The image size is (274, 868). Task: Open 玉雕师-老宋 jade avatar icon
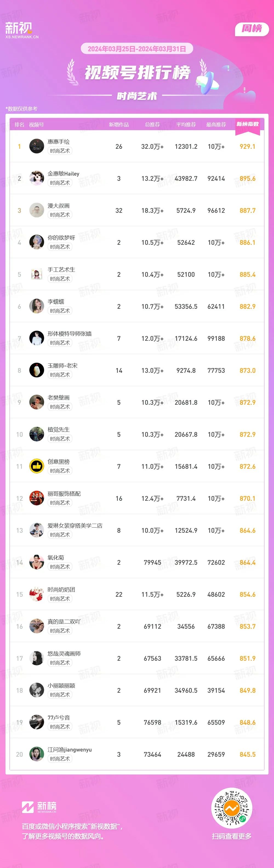[37, 370]
